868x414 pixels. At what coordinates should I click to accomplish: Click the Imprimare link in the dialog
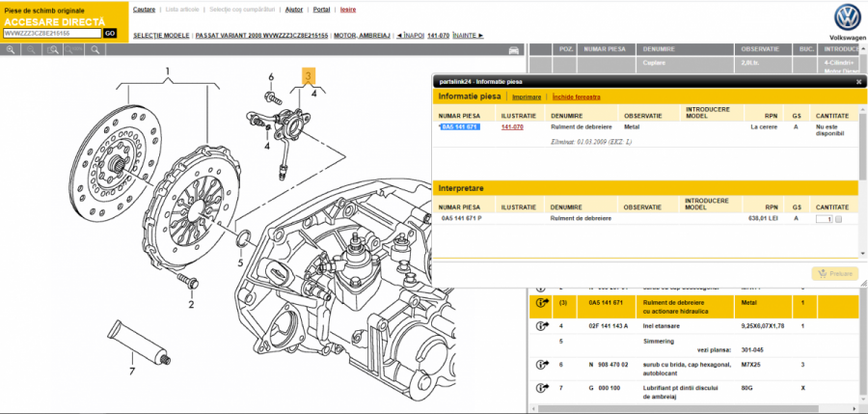(527, 97)
